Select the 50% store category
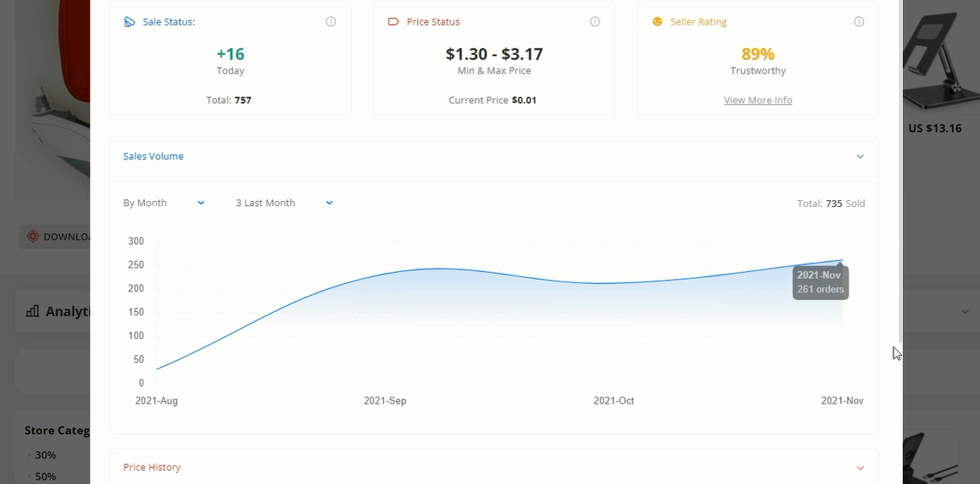980x484 pixels. (45, 476)
